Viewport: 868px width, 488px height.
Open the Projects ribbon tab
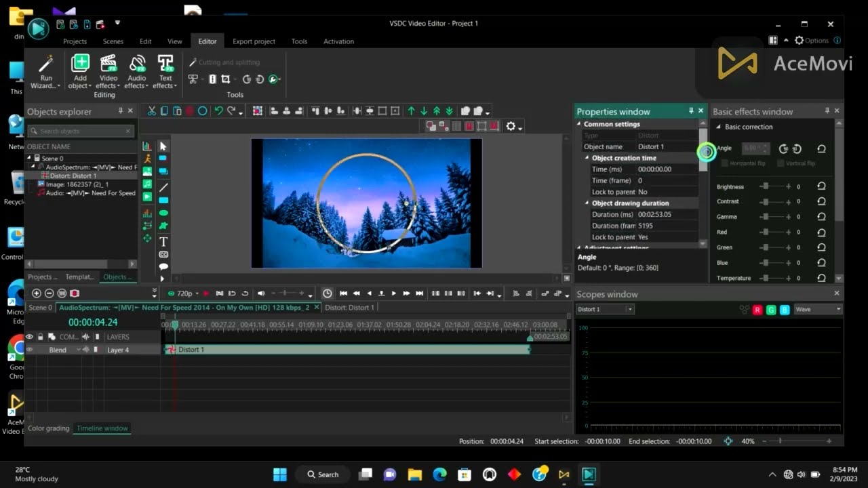pos(75,41)
